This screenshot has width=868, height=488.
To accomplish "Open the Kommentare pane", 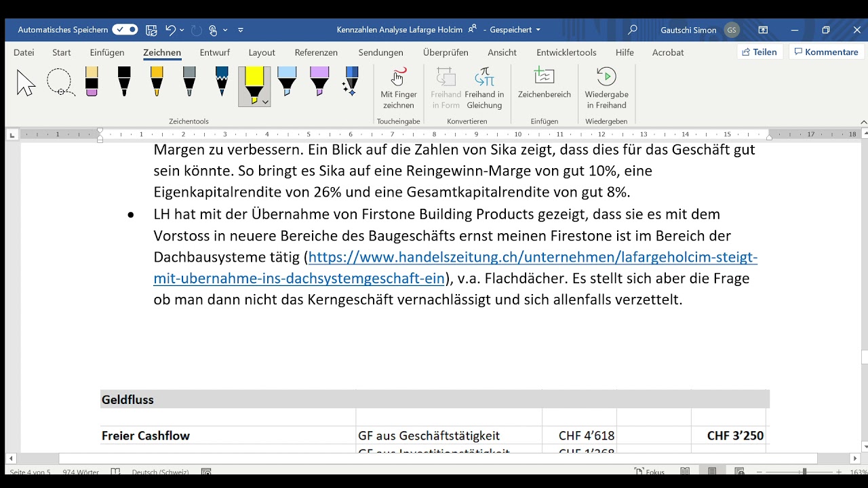I will click(x=826, y=52).
